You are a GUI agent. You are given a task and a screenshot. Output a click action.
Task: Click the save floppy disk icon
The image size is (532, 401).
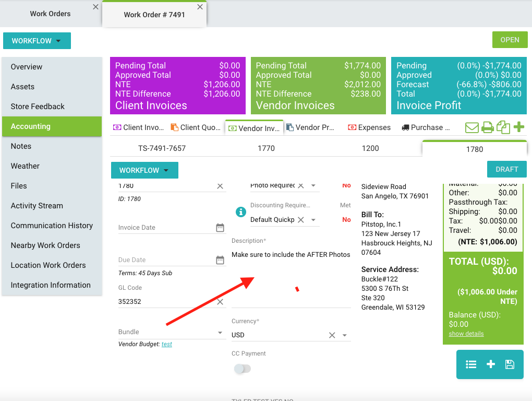[x=510, y=364]
